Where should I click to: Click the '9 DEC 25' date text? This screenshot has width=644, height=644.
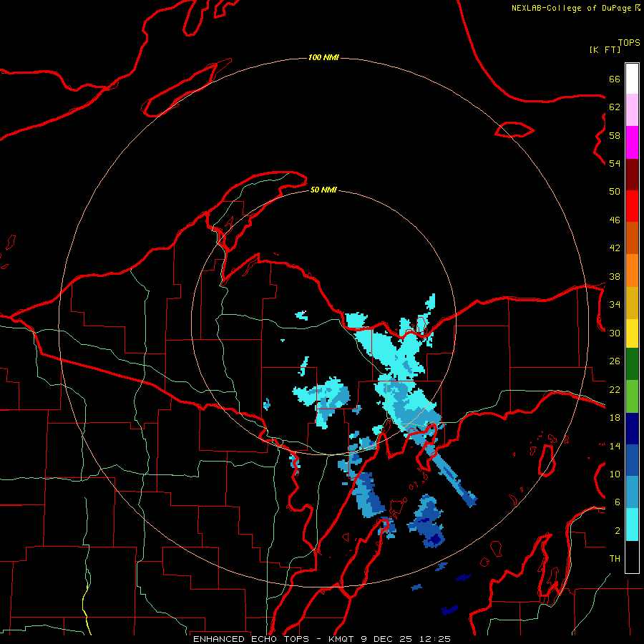[x=387, y=639]
